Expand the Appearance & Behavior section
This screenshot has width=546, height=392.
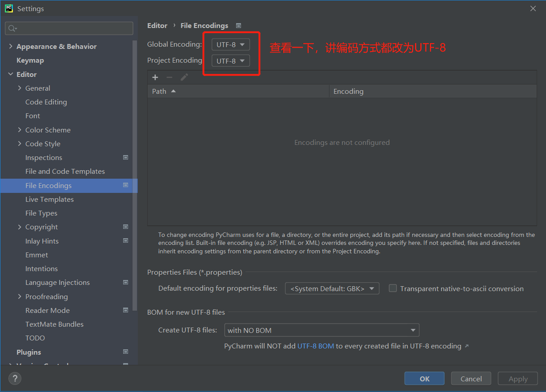(x=11, y=46)
